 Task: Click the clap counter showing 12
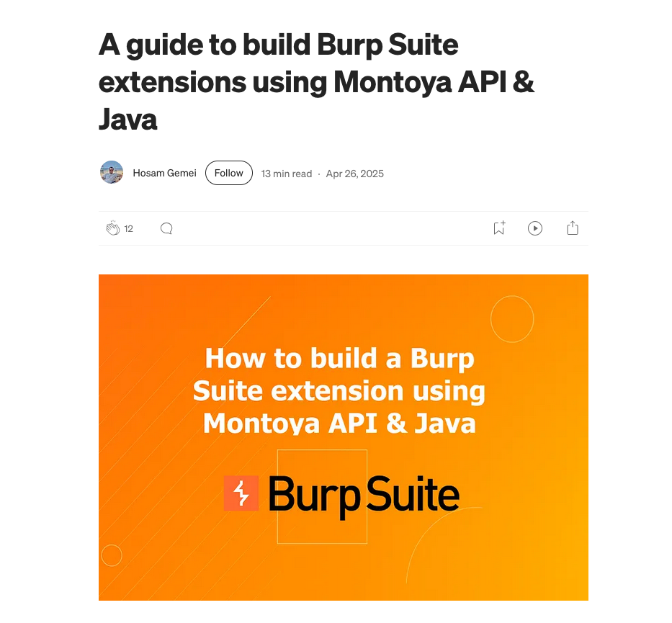128,228
